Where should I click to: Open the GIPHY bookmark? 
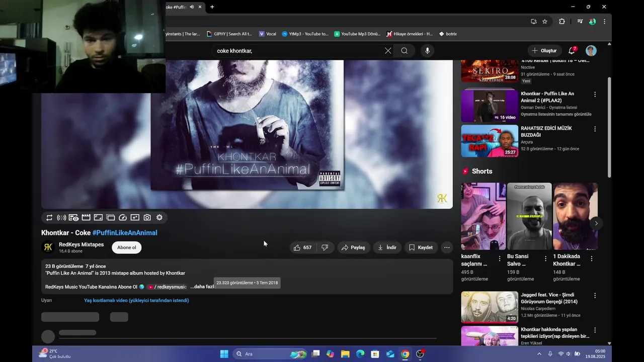click(229, 34)
